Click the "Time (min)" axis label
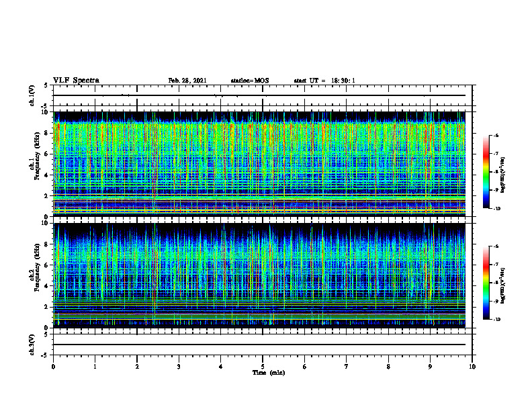The width and height of the screenshot is (532, 411). 269,373
